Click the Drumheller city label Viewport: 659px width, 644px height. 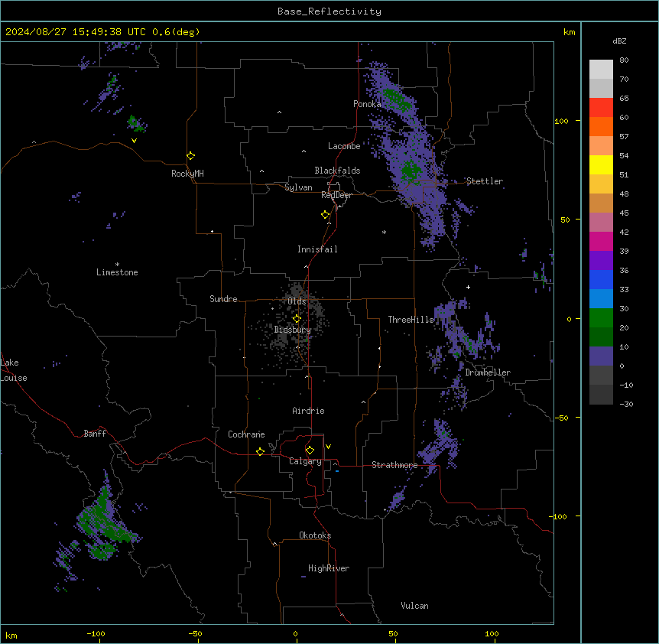488,372
